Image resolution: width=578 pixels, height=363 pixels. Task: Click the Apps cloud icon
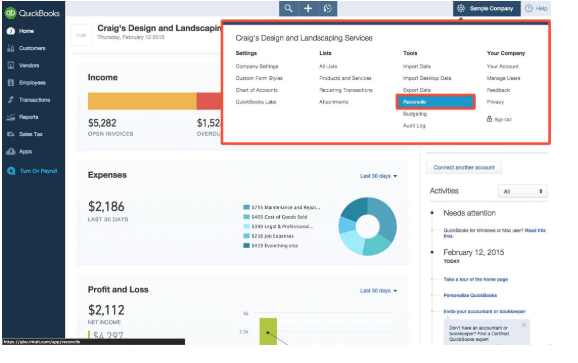11,151
